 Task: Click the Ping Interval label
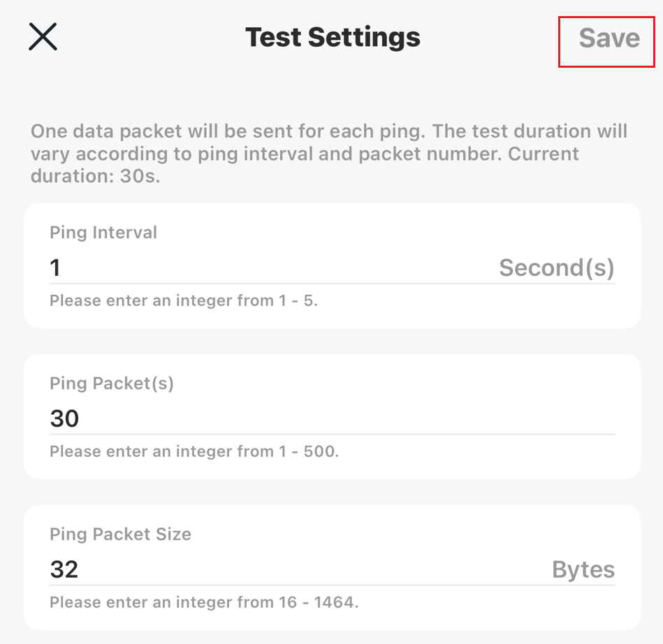[103, 233]
